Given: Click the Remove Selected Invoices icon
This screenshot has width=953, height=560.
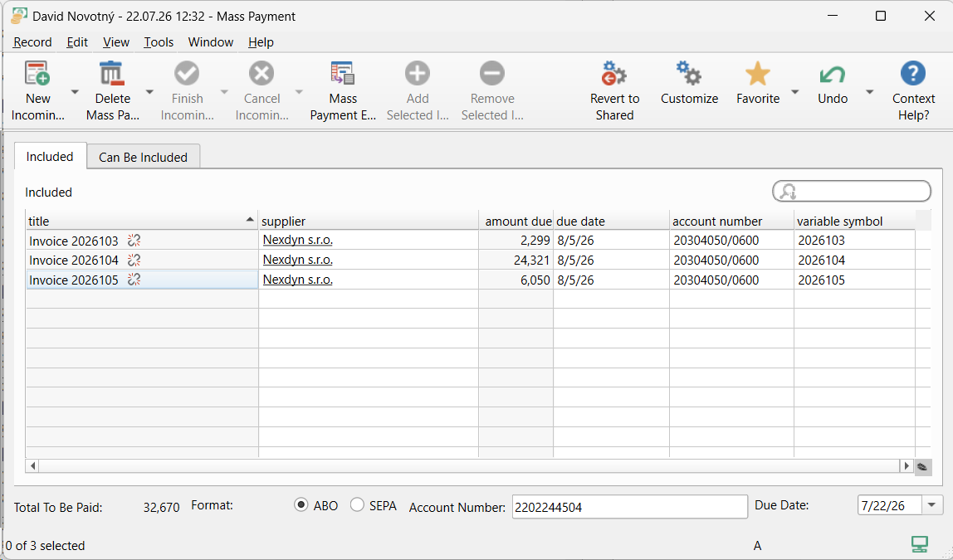Looking at the screenshot, I should (491, 74).
